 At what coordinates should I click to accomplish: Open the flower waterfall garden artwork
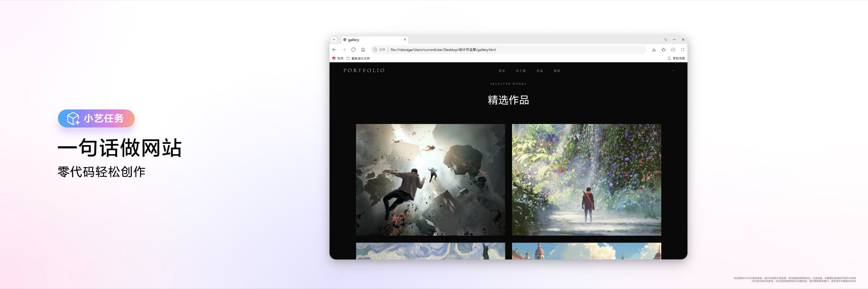[586, 180]
